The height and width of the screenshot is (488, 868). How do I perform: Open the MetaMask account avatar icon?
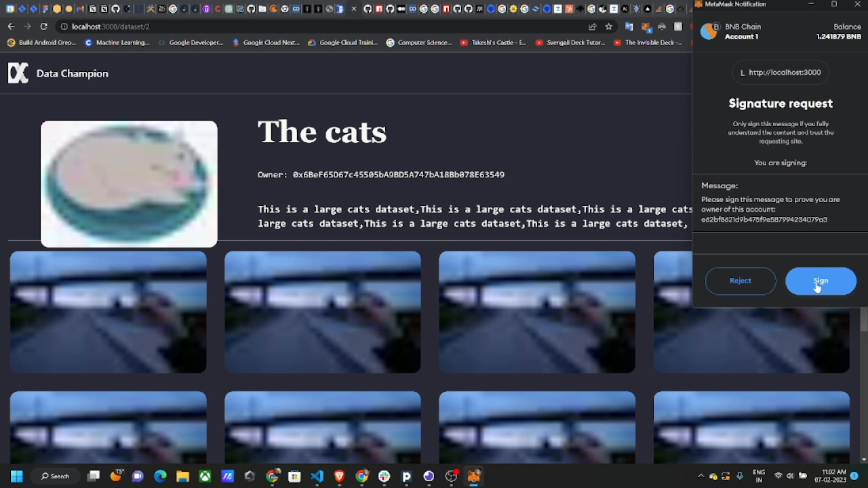[709, 31]
